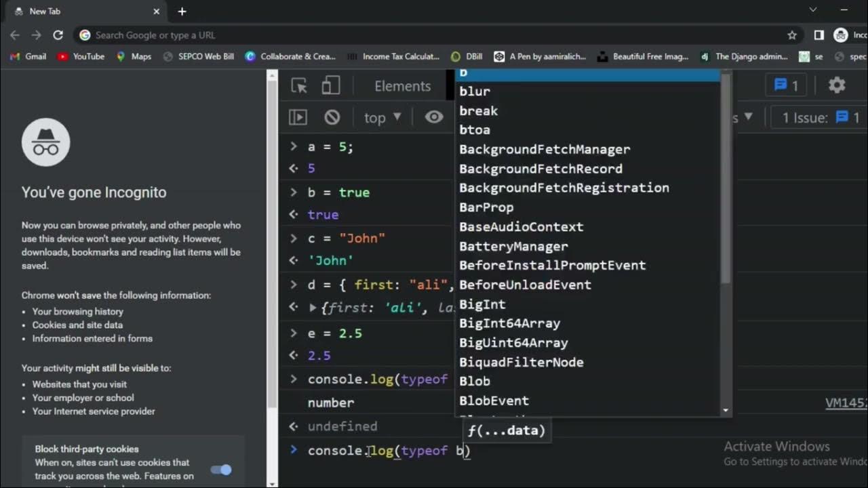Click the browser forward arrow

[x=37, y=35]
